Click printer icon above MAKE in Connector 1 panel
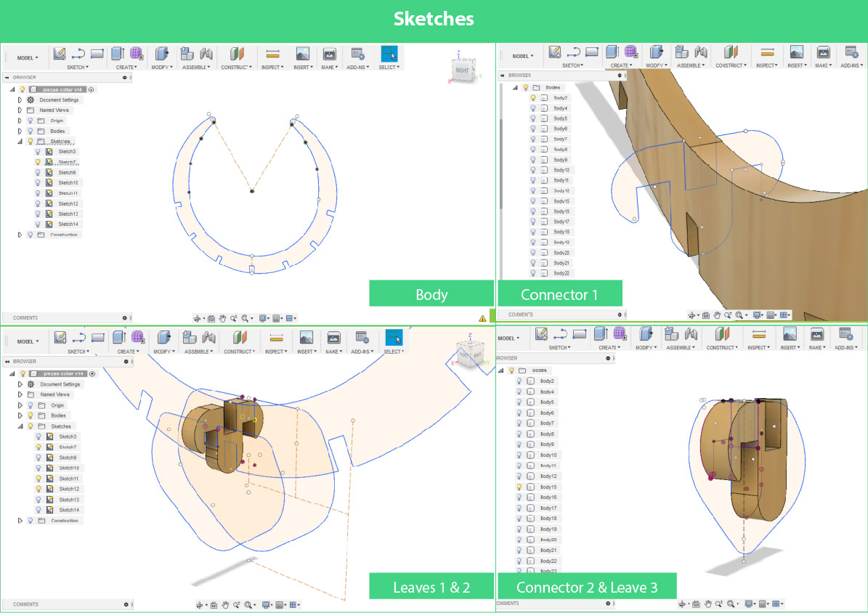Screen dimensions: 868x613 pyautogui.click(x=823, y=52)
